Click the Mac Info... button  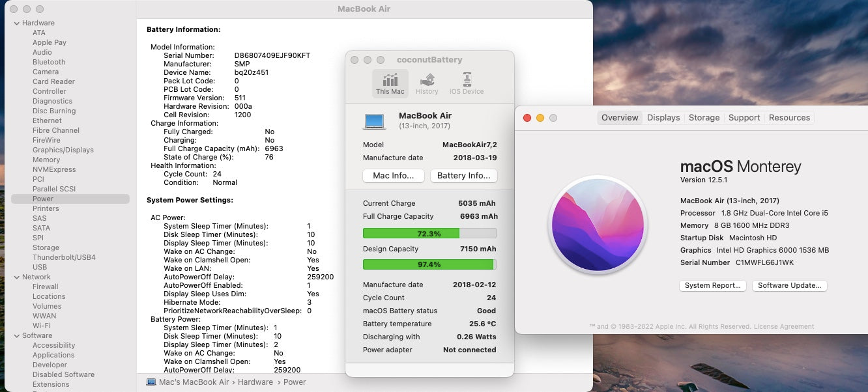coord(394,176)
